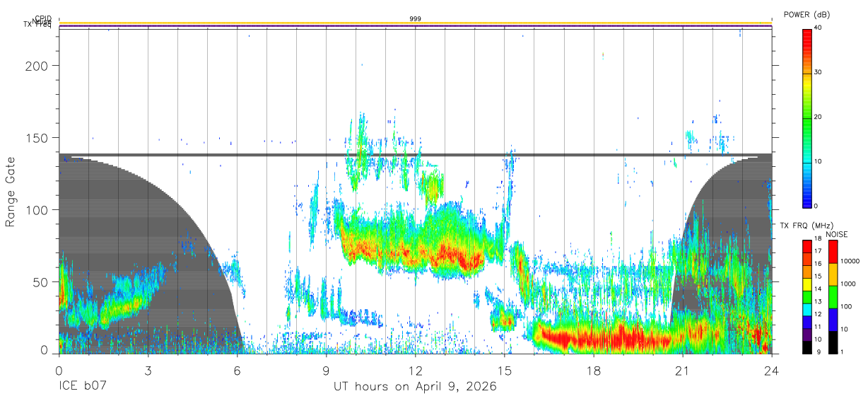868x401 pixels.
Task: Click the "1000" label on the NOISE scale
Action: click(849, 284)
